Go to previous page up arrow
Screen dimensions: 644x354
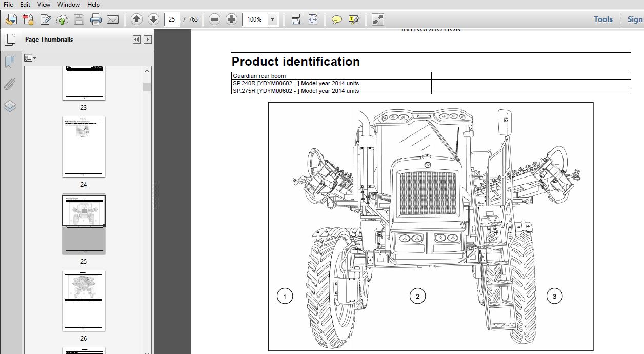136,19
